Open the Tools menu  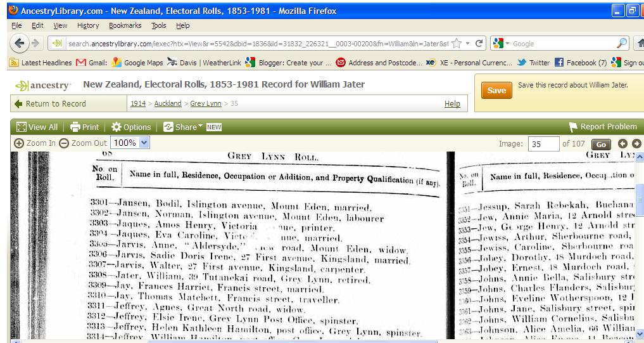tap(158, 25)
